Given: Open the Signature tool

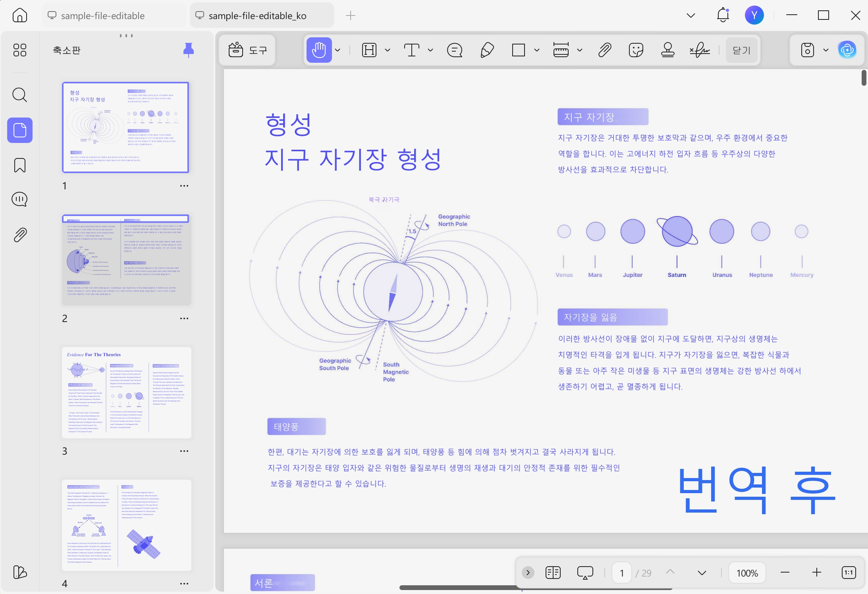Looking at the screenshot, I should click(x=700, y=50).
